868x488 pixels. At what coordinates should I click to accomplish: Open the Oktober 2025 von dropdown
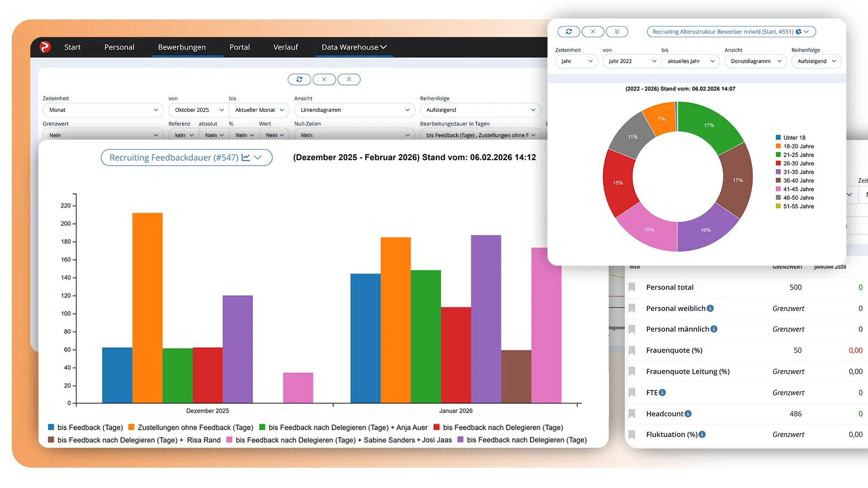point(198,110)
